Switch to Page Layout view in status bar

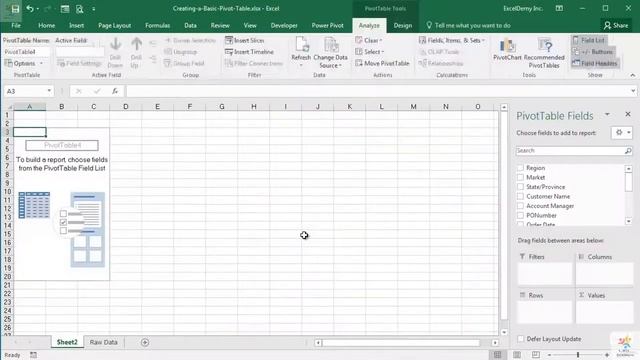point(517,355)
